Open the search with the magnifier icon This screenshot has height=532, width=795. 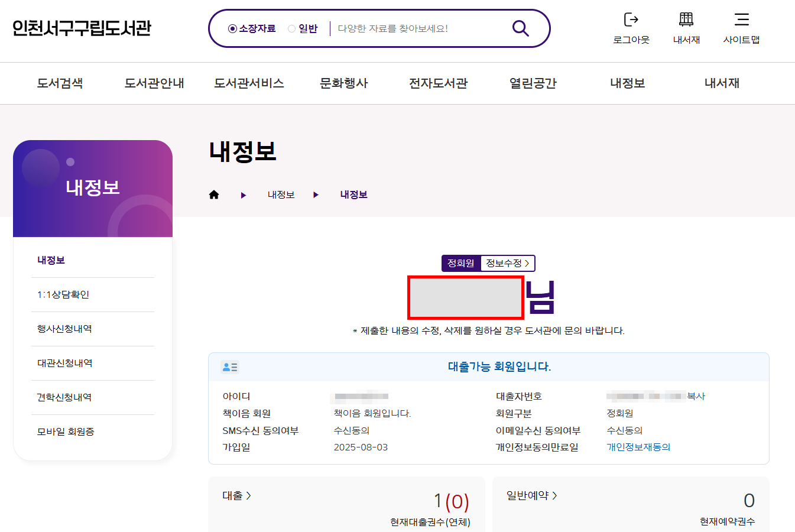520,27
